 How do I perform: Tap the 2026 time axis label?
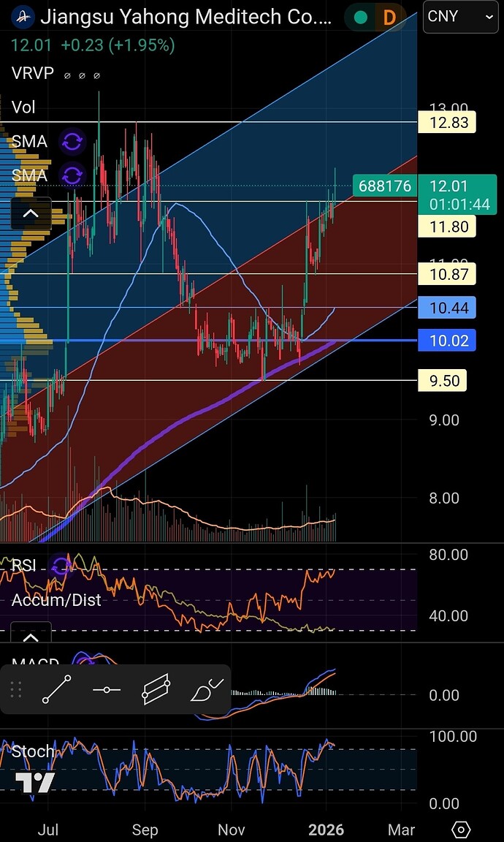click(x=326, y=830)
